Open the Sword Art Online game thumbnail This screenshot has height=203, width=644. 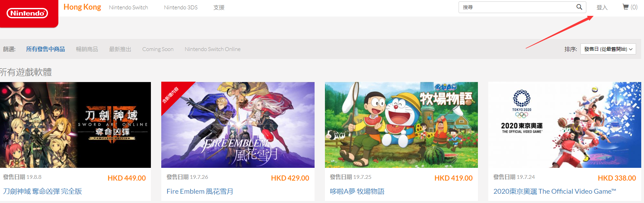tap(75, 125)
